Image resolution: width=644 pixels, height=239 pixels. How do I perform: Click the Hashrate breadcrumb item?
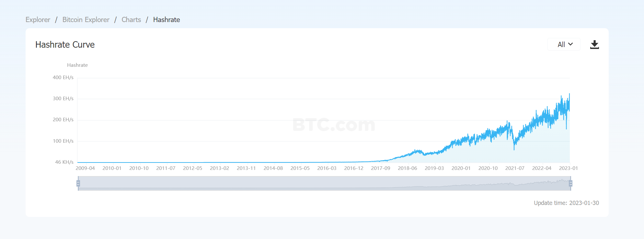coord(167,20)
